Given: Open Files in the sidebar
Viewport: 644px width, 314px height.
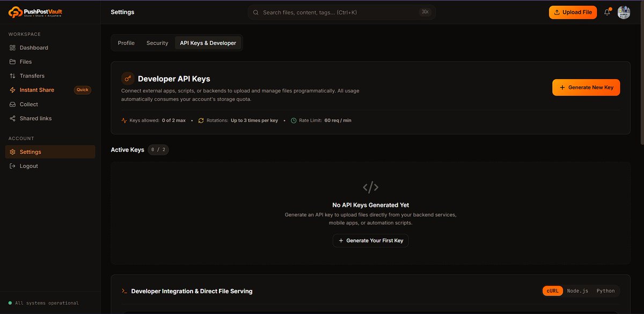Looking at the screenshot, I should (x=50, y=62).
